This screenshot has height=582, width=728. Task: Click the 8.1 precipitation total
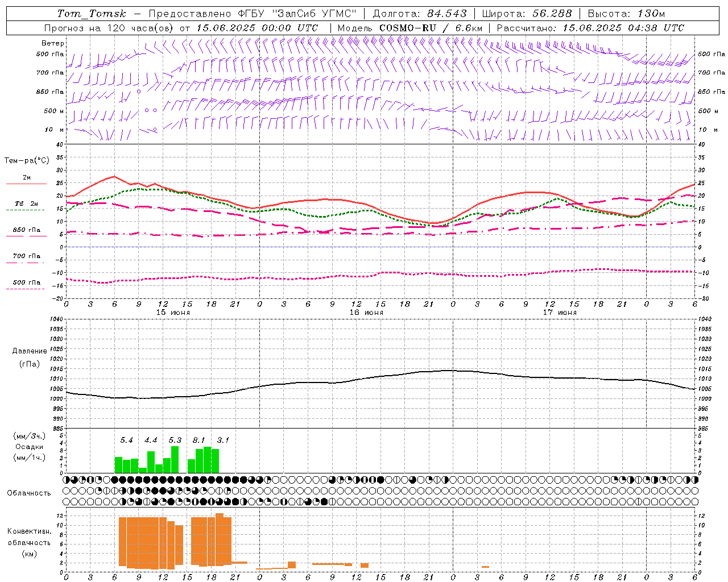tap(199, 440)
